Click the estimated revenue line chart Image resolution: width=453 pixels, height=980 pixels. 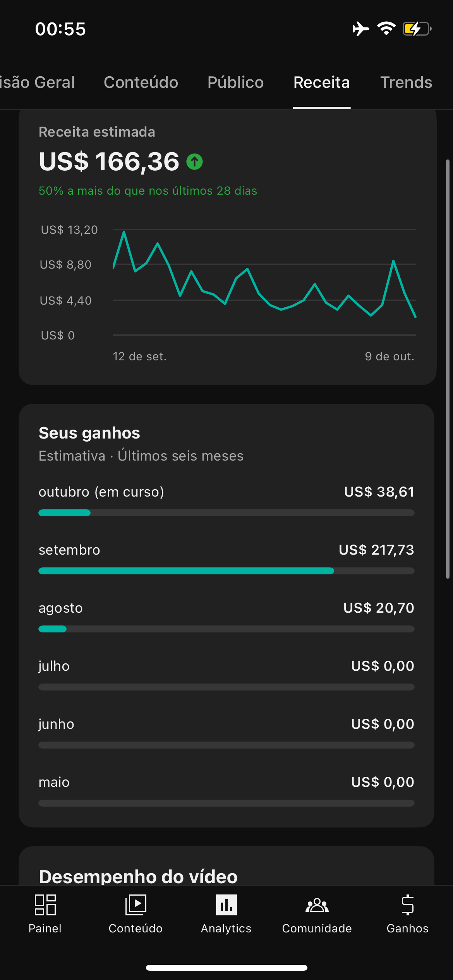click(264, 283)
